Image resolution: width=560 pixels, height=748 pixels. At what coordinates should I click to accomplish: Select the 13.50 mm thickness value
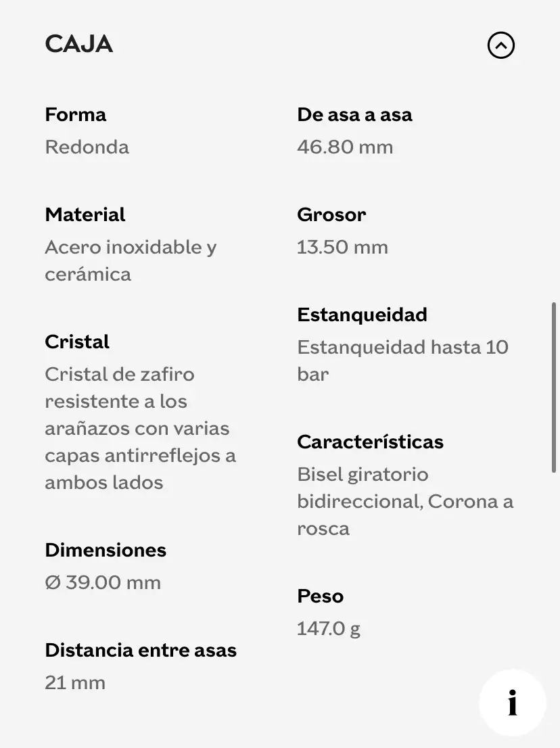pyautogui.click(x=342, y=247)
